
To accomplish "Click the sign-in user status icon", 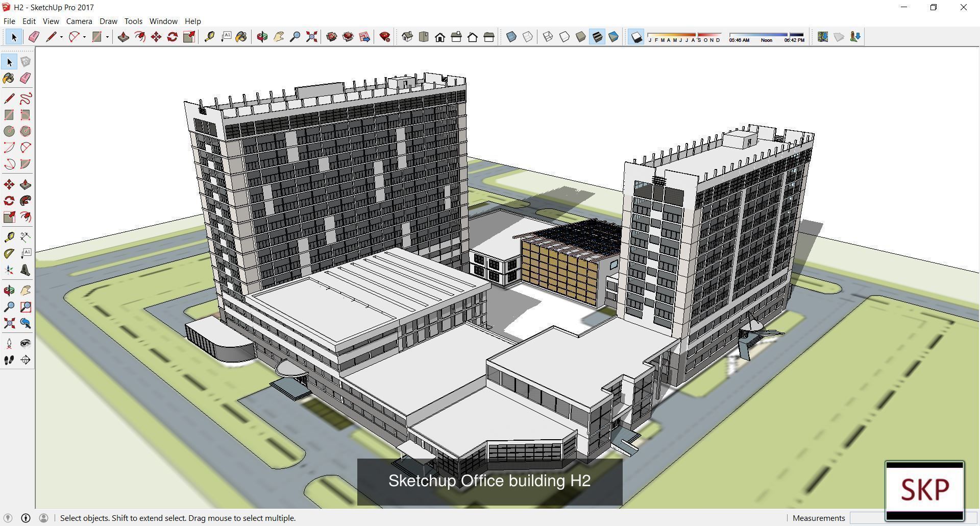I will tap(43, 518).
